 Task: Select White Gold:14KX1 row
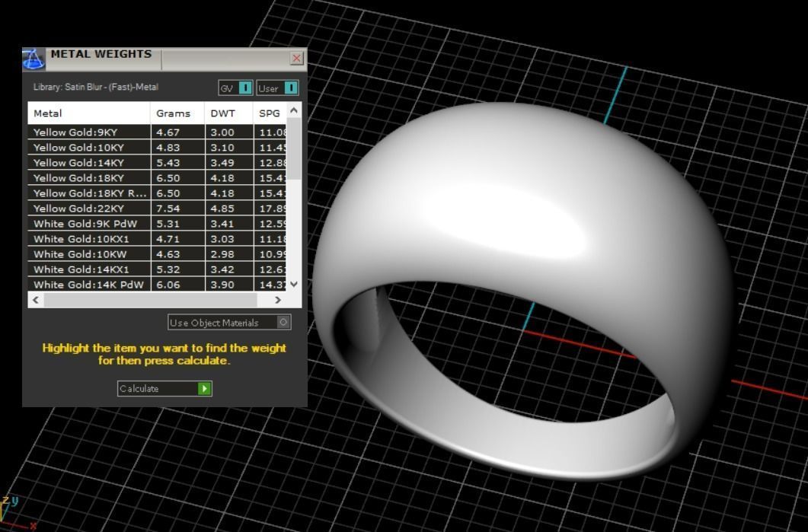[157, 269]
